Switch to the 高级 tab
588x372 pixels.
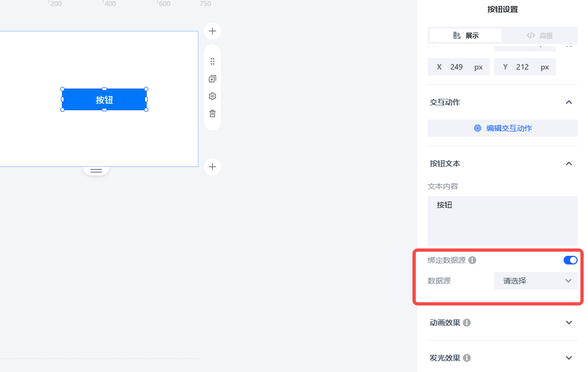pos(540,35)
